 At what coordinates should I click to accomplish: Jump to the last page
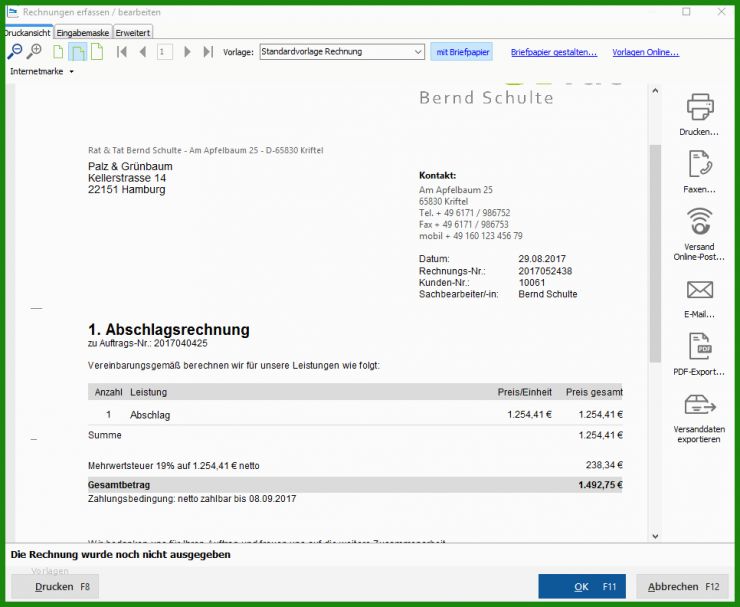208,51
